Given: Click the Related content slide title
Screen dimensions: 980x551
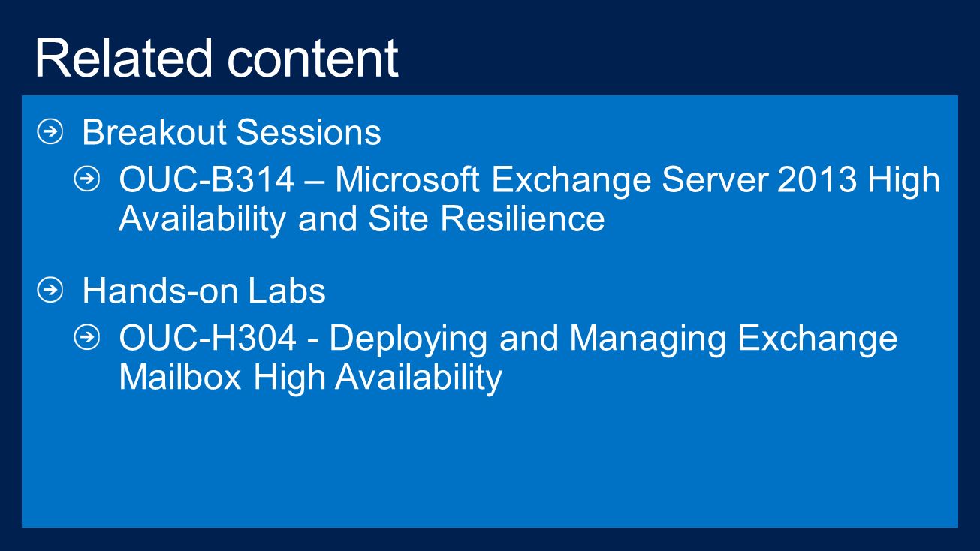Looking at the screenshot, I should [x=216, y=58].
